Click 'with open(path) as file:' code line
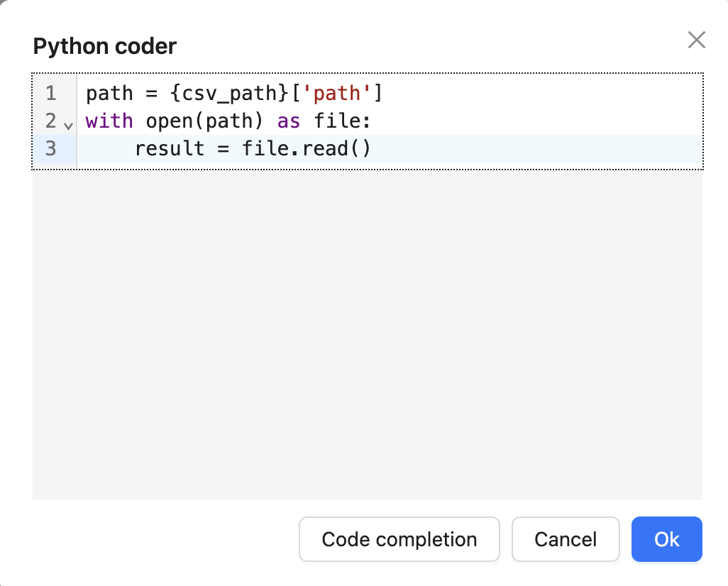The width and height of the screenshot is (728, 586). (228, 121)
